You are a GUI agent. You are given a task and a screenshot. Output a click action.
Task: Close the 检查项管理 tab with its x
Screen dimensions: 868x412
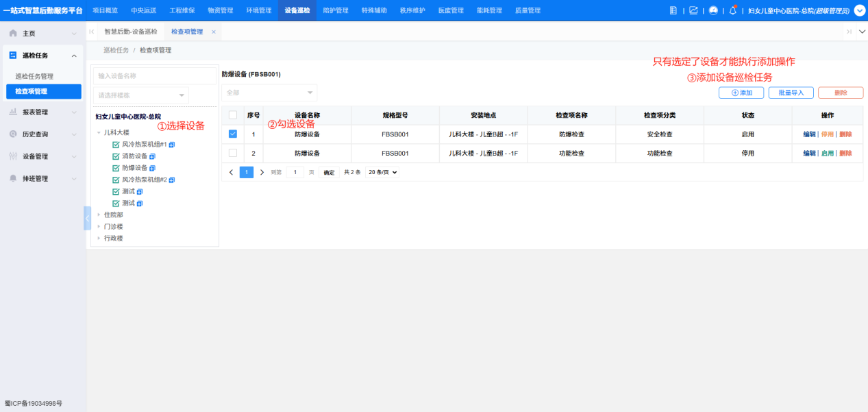pyautogui.click(x=214, y=32)
